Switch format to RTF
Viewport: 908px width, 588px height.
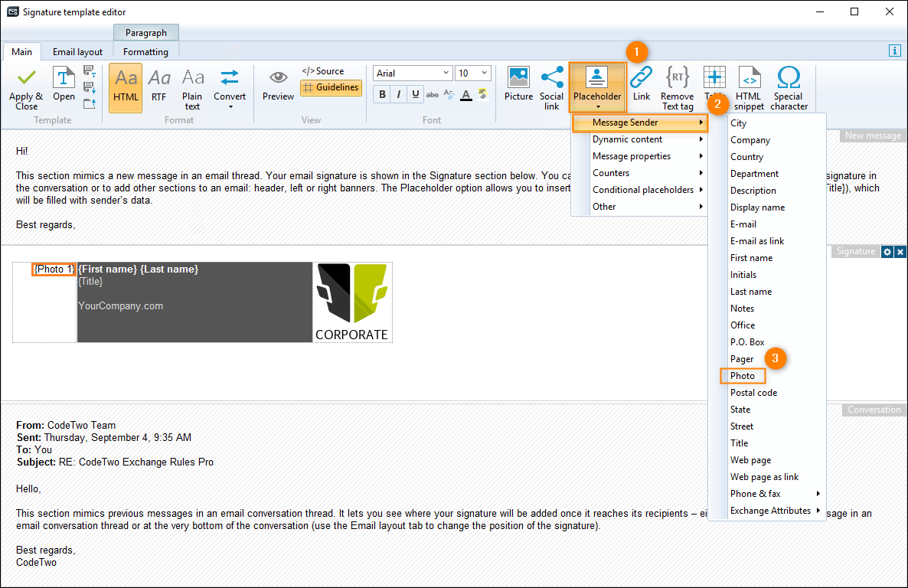coord(158,85)
